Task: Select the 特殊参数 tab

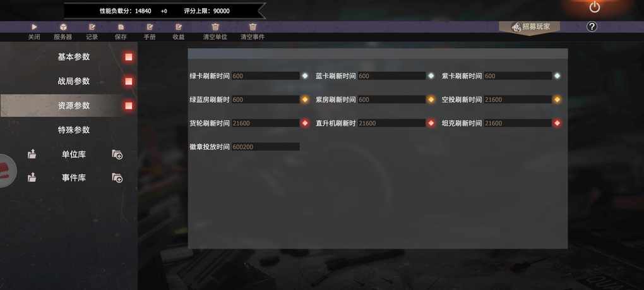Action: coord(73,130)
